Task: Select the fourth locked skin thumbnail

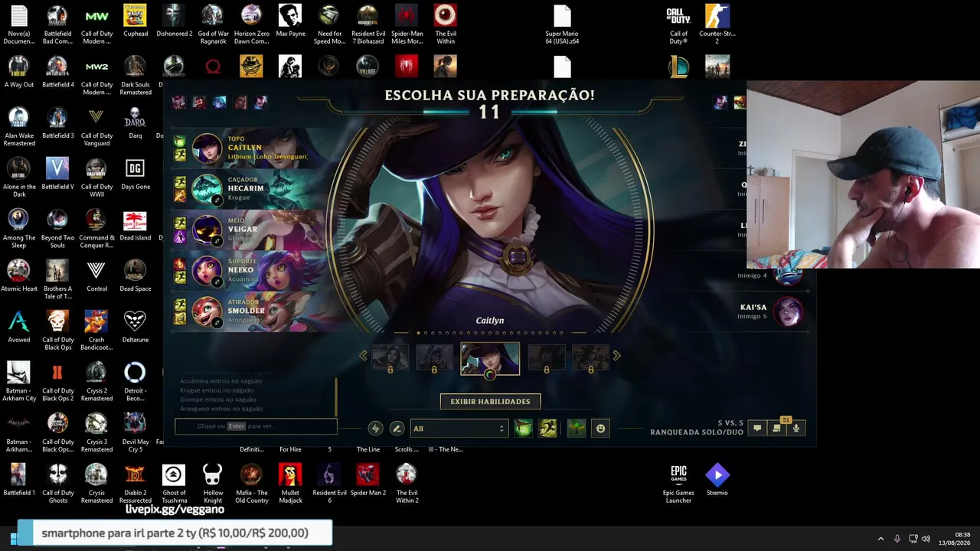Action: (x=546, y=357)
